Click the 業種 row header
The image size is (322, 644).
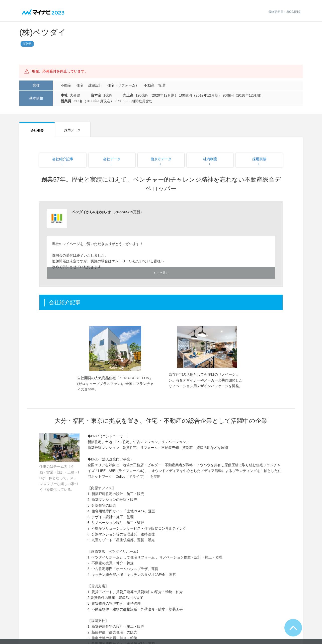click(36, 85)
